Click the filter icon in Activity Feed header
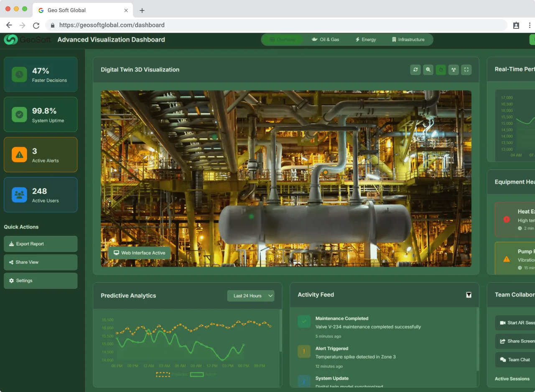 [x=469, y=295]
